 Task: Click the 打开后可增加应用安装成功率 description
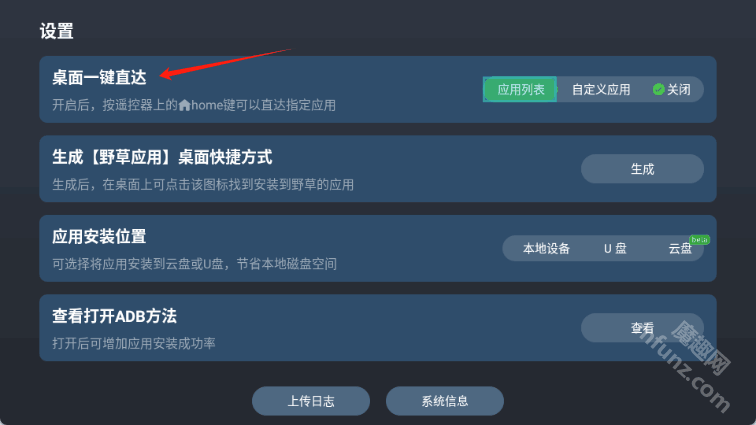(134, 343)
